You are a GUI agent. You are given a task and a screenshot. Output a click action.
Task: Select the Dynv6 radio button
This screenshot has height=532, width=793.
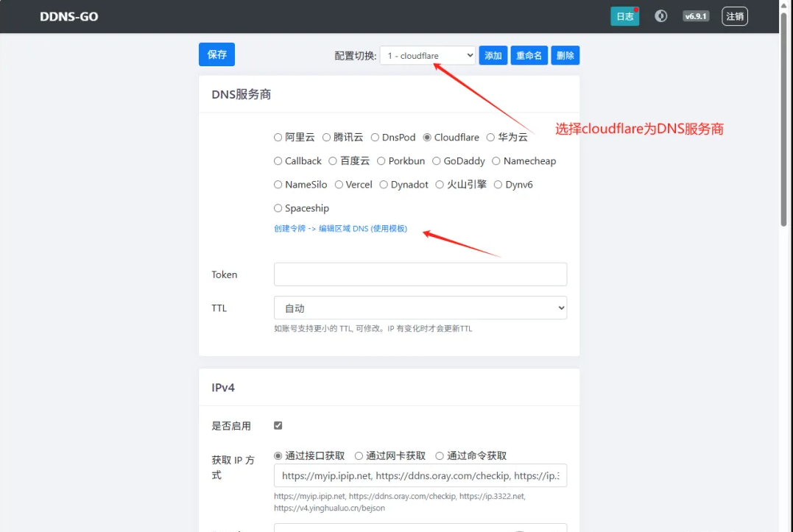pyautogui.click(x=498, y=185)
